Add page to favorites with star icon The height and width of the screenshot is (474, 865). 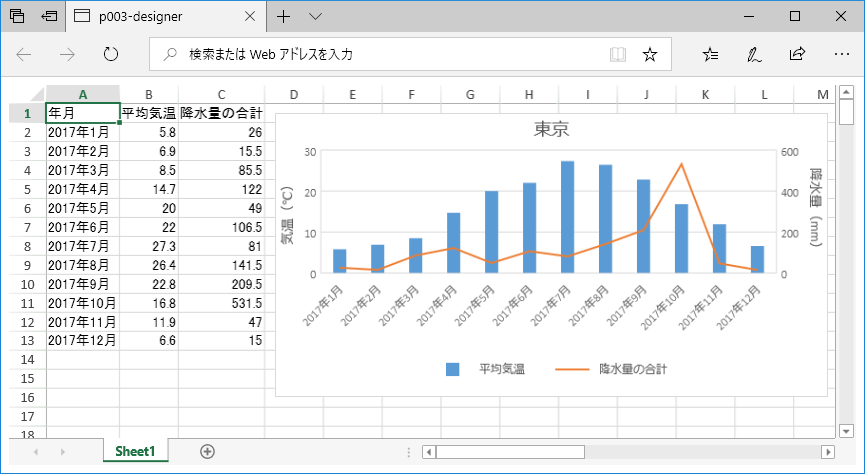[x=650, y=54]
